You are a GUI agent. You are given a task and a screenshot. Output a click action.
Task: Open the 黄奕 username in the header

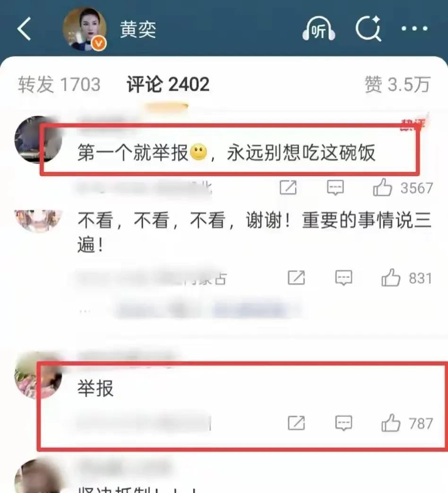pyautogui.click(x=138, y=30)
